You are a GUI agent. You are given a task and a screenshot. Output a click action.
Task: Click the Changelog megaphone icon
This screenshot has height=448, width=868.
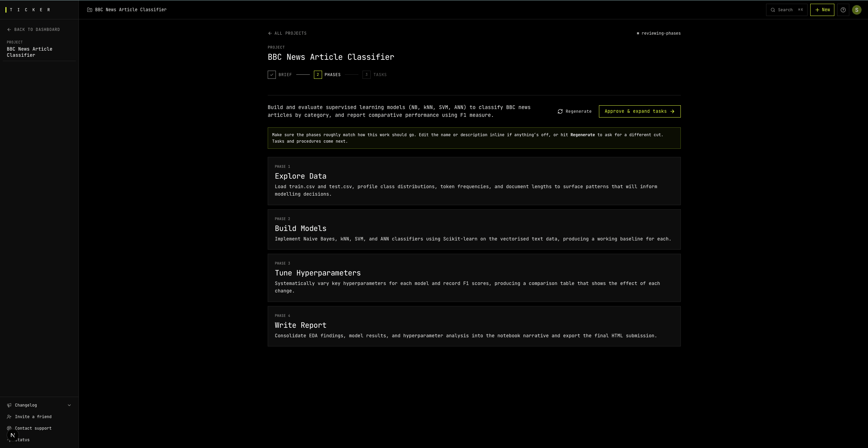coord(9,405)
